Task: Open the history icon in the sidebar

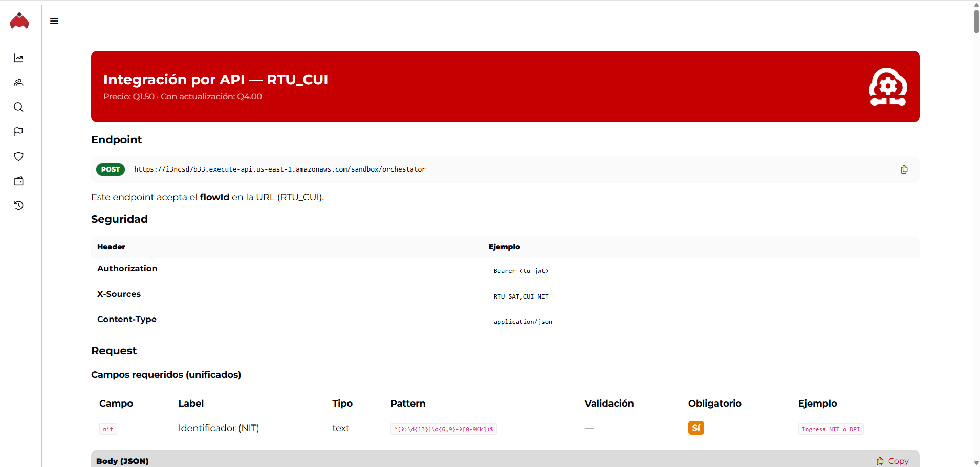Action: pyautogui.click(x=18, y=205)
